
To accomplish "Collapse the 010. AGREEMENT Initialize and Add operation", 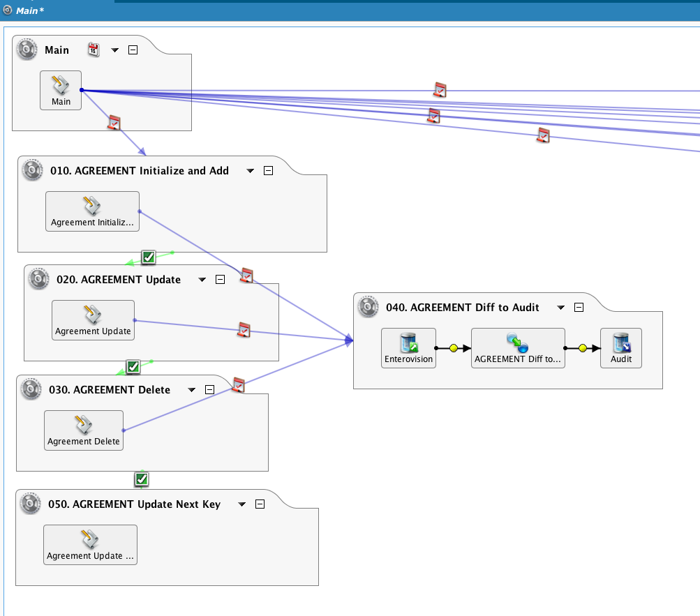I will point(268,171).
